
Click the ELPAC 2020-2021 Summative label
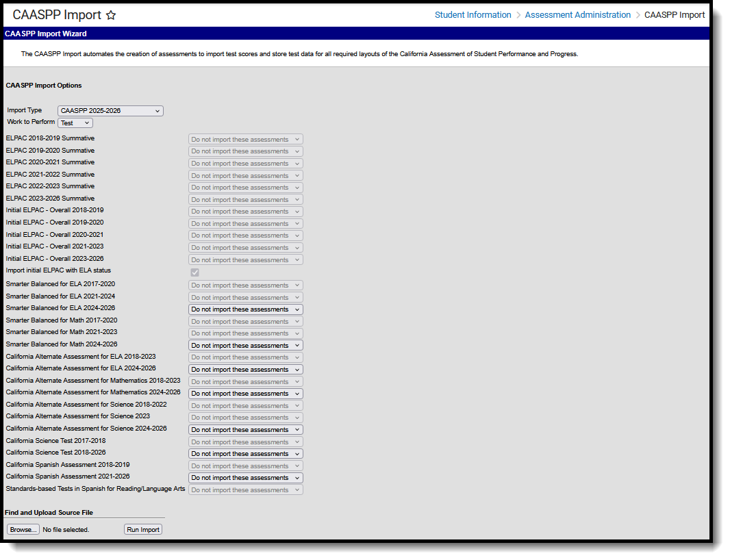[x=50, y=162]
